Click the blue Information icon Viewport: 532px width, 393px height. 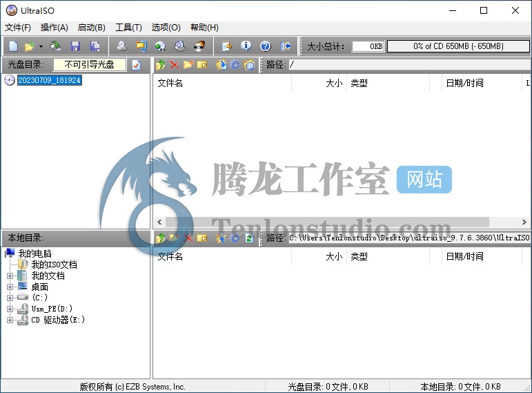pos(246,46)
